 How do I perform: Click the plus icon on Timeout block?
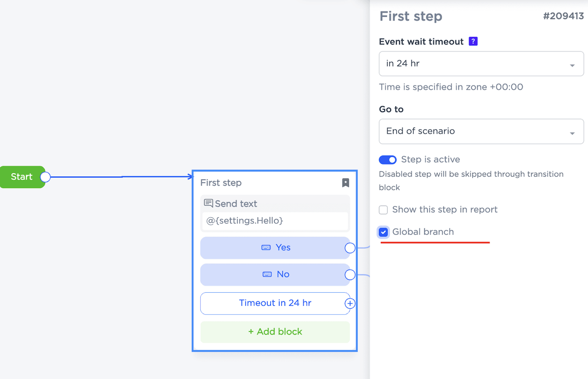[350, 303]
